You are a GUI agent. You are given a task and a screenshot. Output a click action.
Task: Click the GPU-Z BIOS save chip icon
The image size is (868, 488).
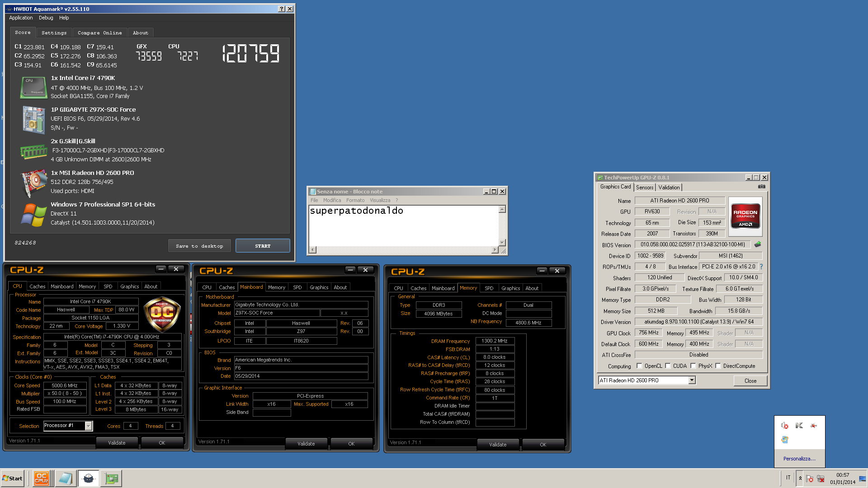pyautogui.click(x=758, y=244)
